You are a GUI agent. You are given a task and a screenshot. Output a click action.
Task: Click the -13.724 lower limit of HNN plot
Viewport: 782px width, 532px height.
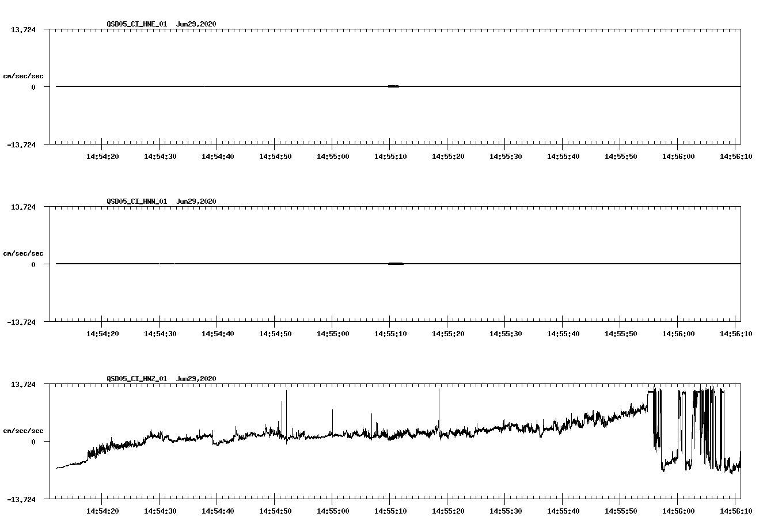coord(21,322)
